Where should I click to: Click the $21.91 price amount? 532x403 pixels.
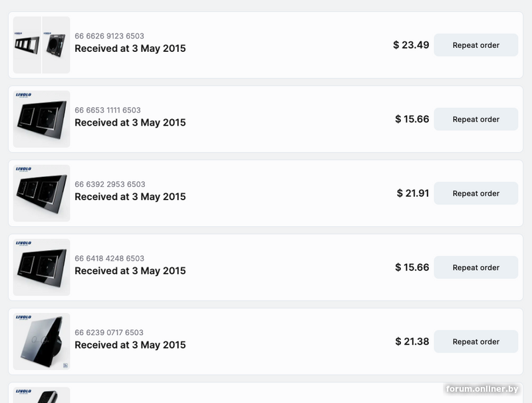point(412,194)
